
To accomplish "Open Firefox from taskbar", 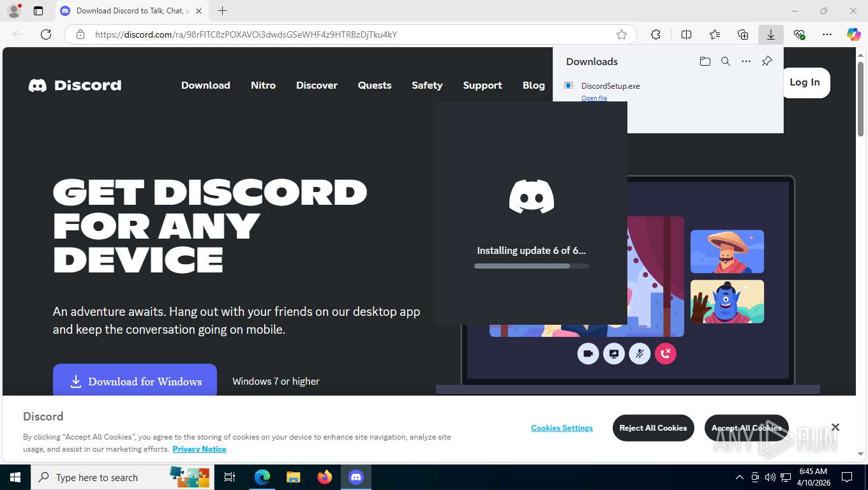I will point(325,477).
